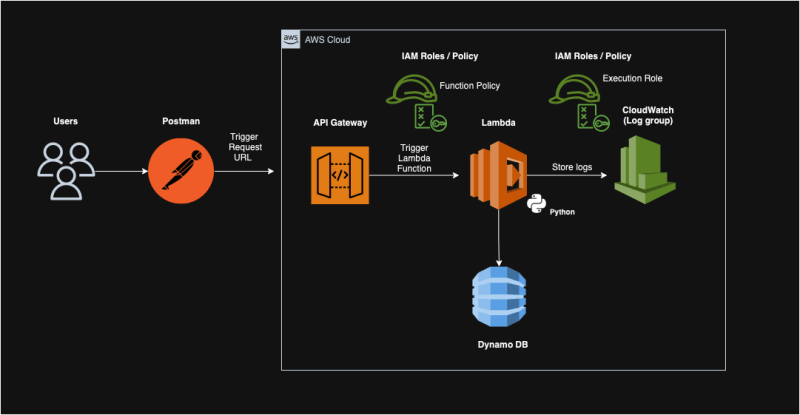Select the 'Trigger Lambda Function' label
This screenshot has height=415, width=800.
tap(414, 158)
